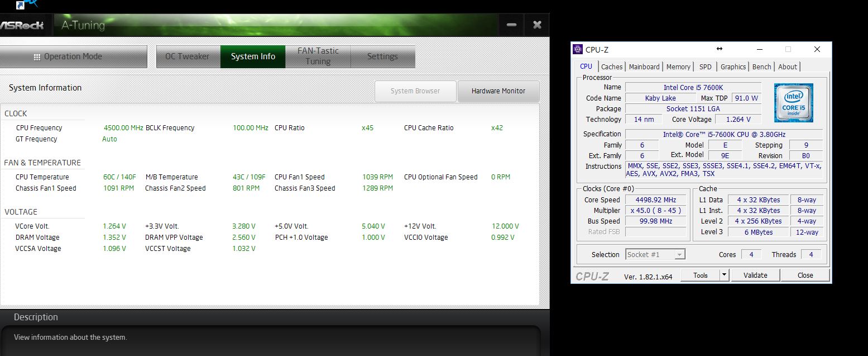Screen dimensions: 868x356
Task: Click Chassis Fan2 Speed value 801 RPM
Action: click(x=246, y=188)
